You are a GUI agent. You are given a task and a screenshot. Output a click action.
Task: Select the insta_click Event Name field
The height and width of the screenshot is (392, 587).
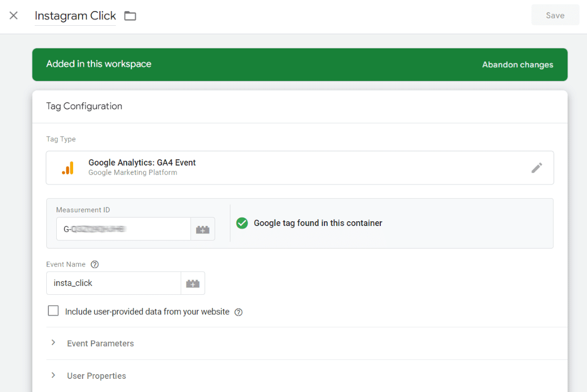point(113,283)
